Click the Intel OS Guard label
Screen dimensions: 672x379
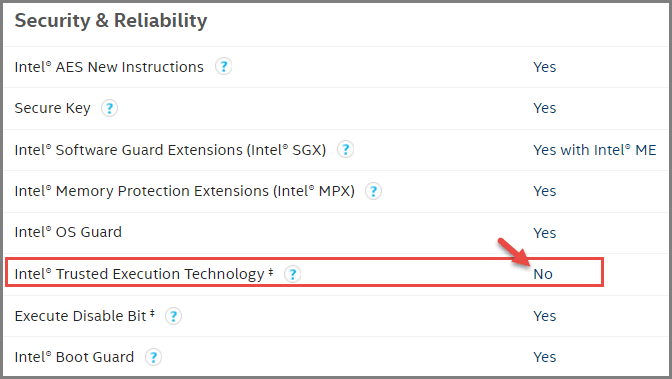[x=68, y=232]
